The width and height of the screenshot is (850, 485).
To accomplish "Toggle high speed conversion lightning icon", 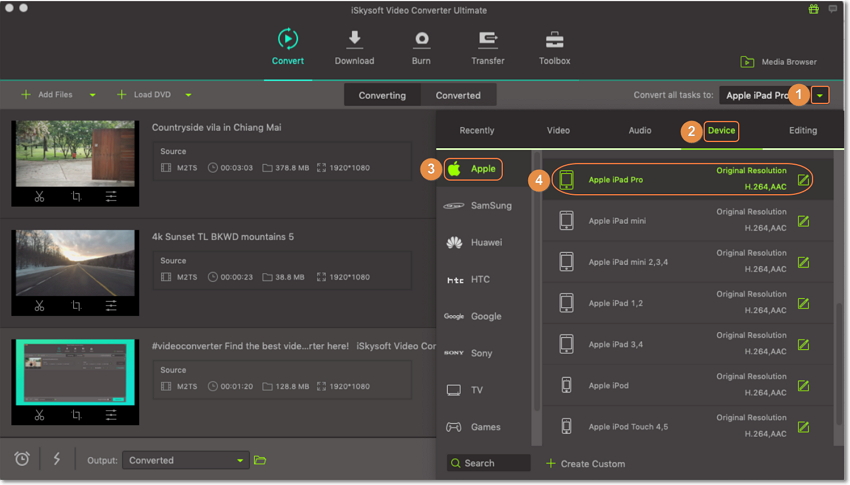I will pyautogui.click(x=56, y=459).
